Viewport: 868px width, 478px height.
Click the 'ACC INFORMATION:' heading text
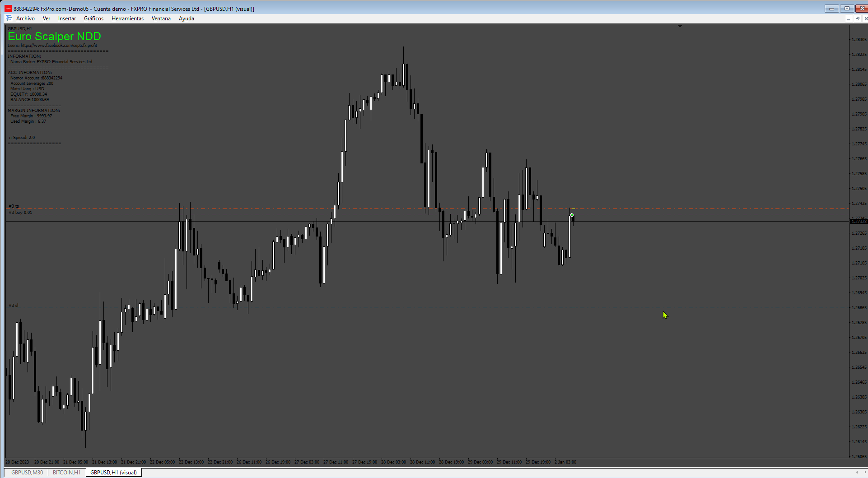(x=30, y=73)
